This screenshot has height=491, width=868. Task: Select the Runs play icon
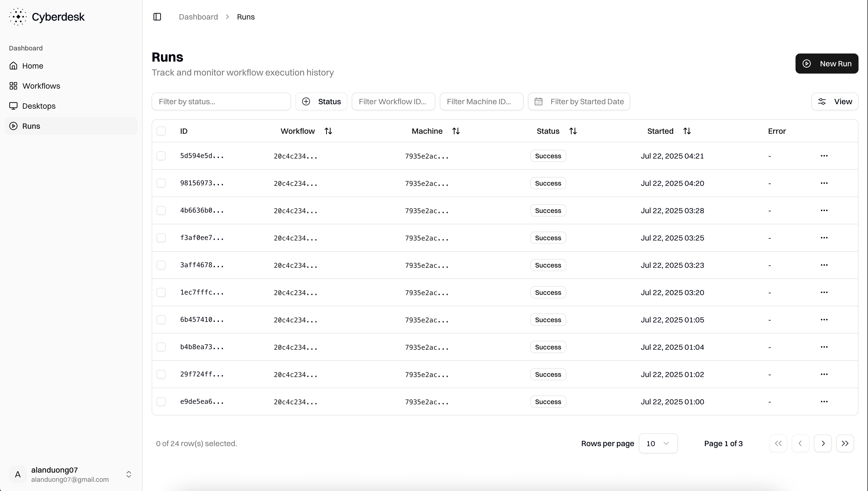(x=13, y=126)
